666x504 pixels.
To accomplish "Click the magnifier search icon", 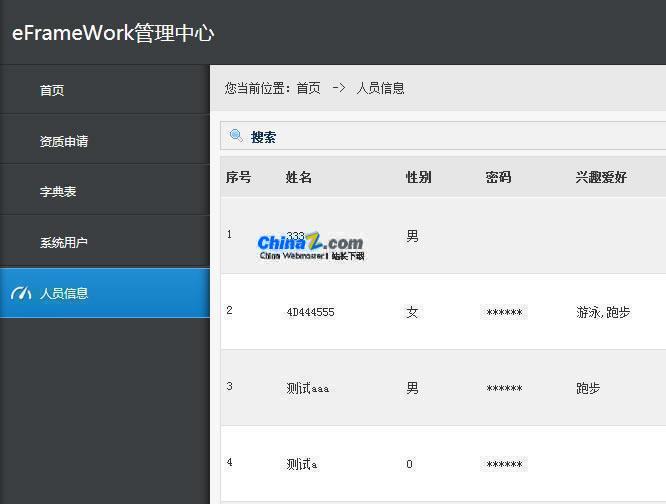I will (x=236, y=136).
